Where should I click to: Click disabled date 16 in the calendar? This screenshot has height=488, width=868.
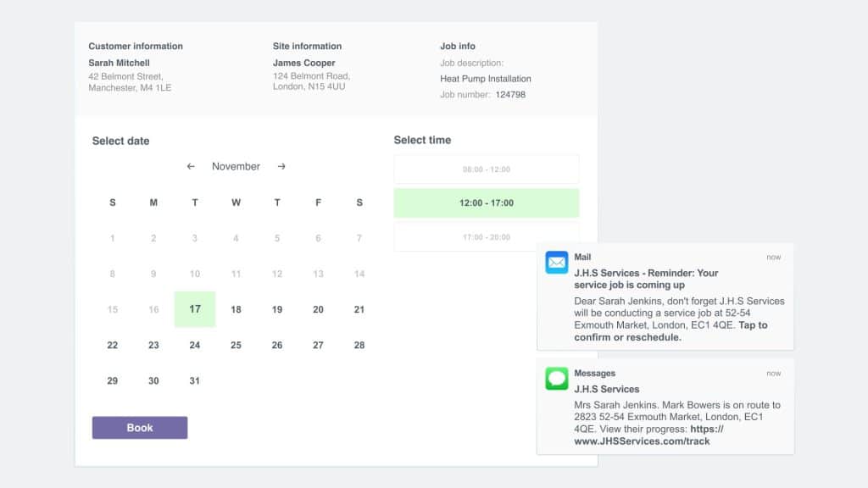[153, 310]
